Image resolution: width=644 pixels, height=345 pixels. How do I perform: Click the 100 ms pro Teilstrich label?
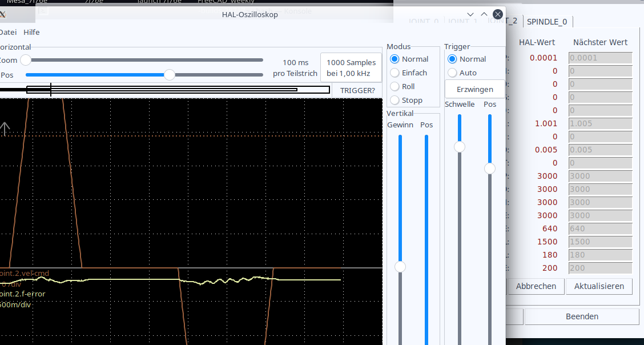295,68
